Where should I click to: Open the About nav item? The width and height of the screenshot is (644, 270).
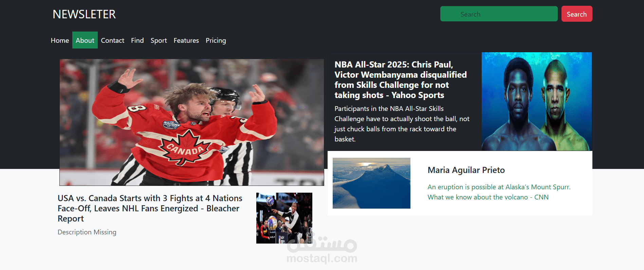coord(85,40)
